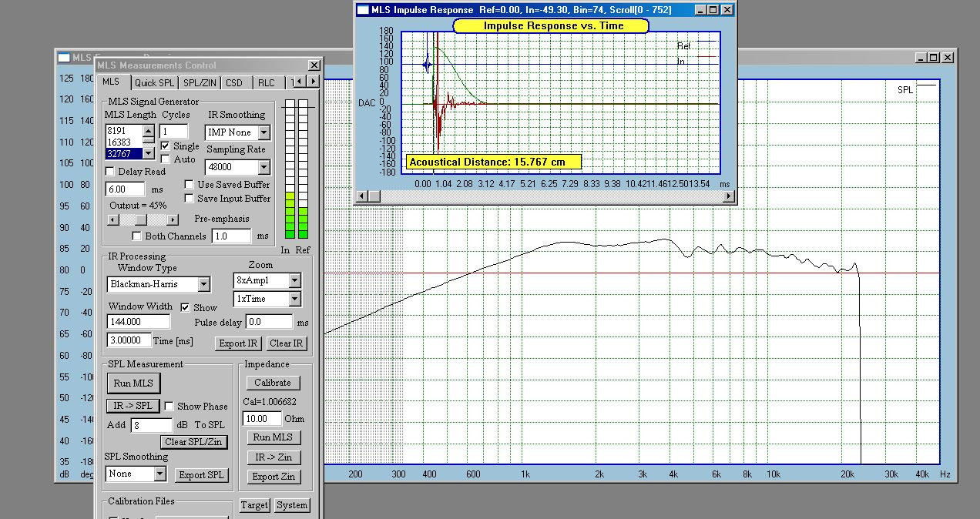The height and width of the screenshot is (519, 980).
Task: Click the Impulse Response scrollbar thumb
Action: coord(374,196)
